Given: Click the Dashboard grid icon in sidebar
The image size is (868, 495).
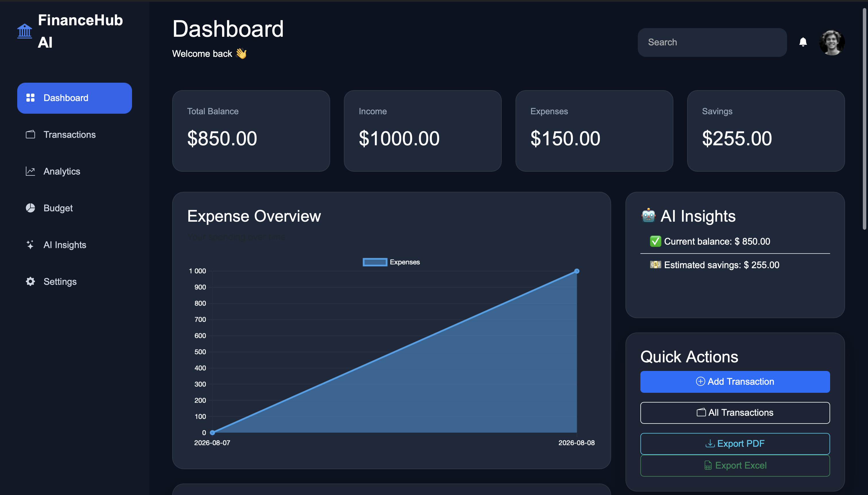Looking at the screenshot, I should (x=31, y=98).
